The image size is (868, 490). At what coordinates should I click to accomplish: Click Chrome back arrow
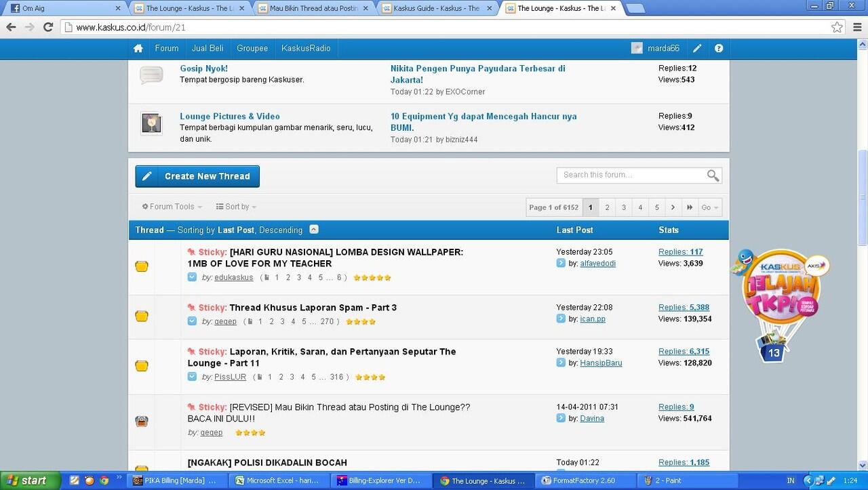(11, 27)
